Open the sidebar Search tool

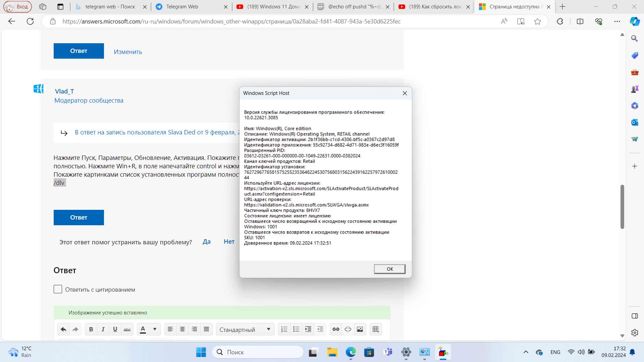tap(635, 39)
